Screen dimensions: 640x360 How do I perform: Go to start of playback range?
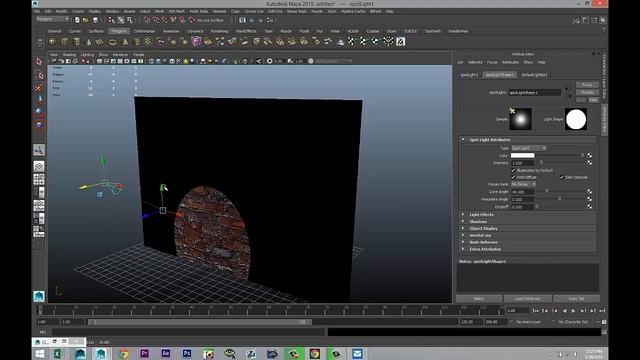click(536, 311)
